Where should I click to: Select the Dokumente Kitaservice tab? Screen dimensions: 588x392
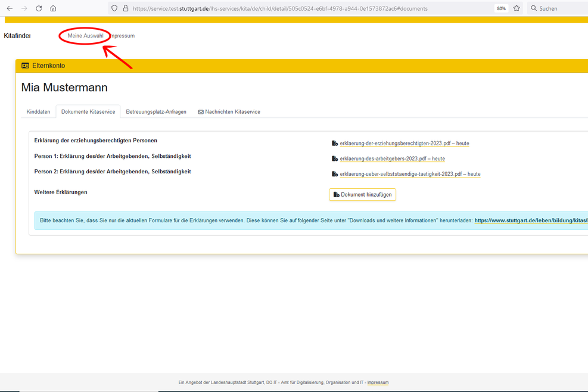(88, 112)
